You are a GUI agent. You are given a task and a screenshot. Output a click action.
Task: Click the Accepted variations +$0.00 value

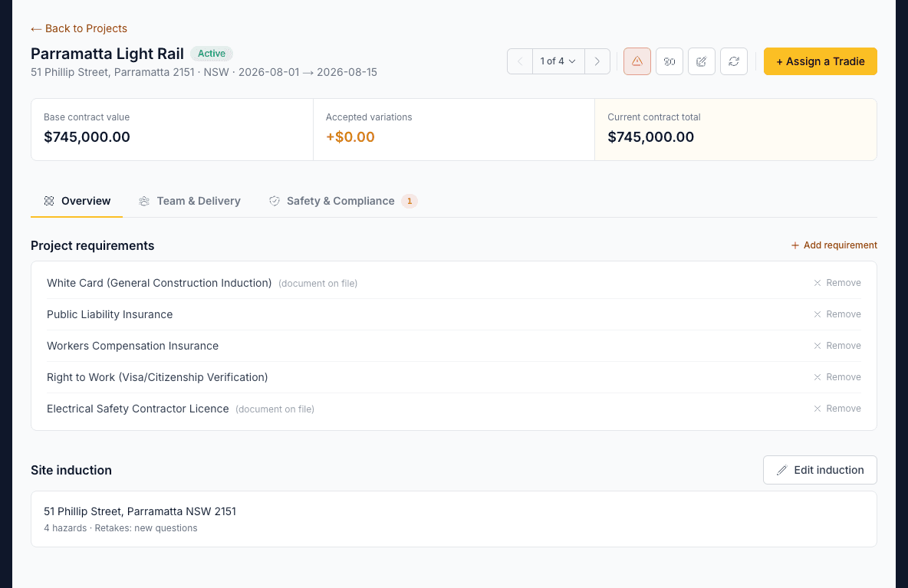pos(350,137)
